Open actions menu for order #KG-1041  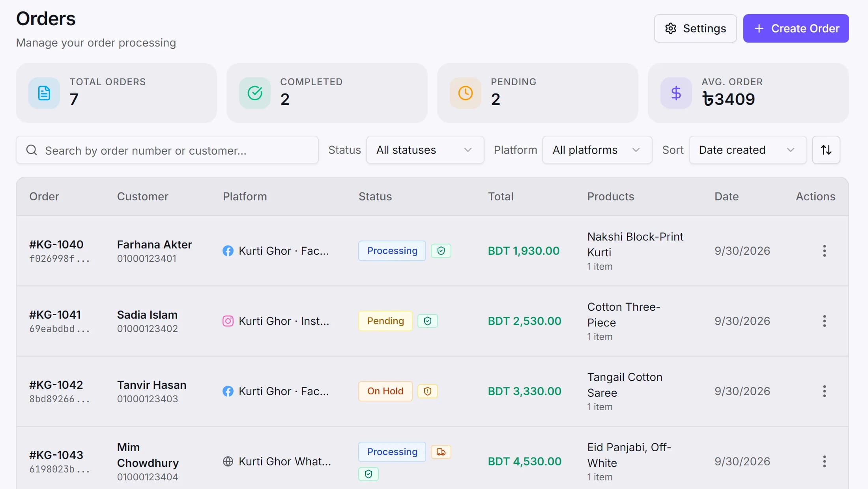pyautogui.click(x=824, y=321)
